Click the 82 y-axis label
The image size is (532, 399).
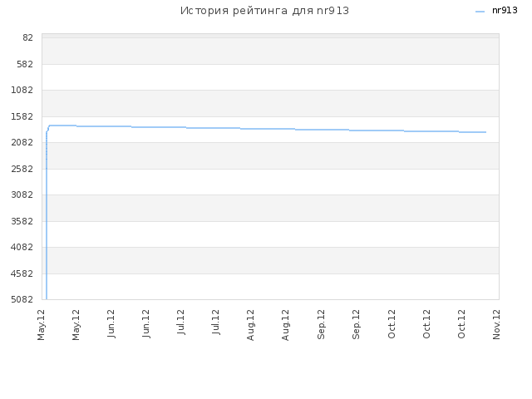click(27, 37)
